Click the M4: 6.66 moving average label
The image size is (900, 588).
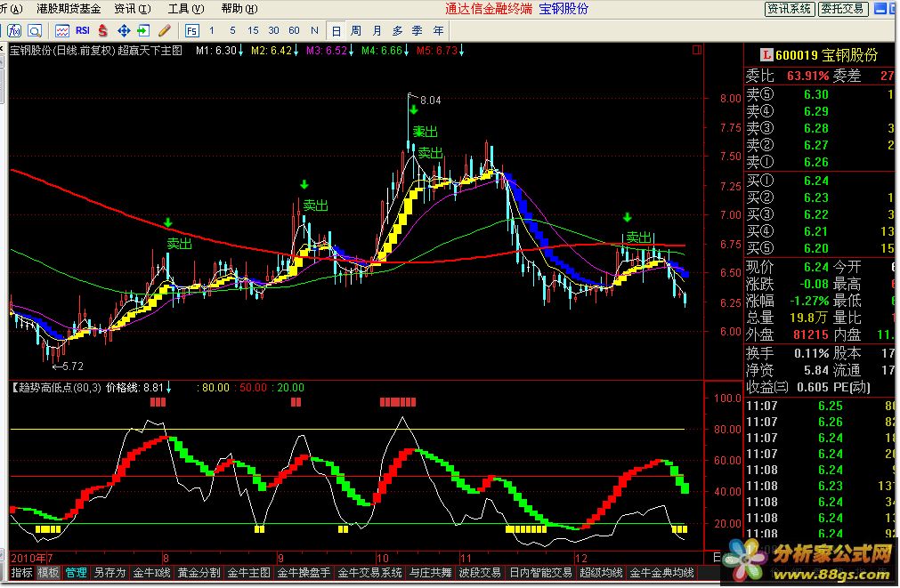pyautogui.click(x=385, y=51)
